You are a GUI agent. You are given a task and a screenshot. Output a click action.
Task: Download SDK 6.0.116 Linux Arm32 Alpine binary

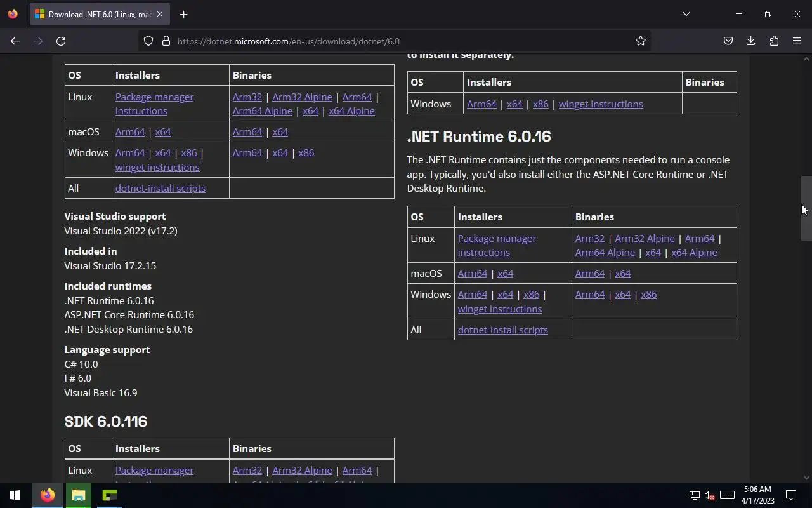(x=302, y=470)
